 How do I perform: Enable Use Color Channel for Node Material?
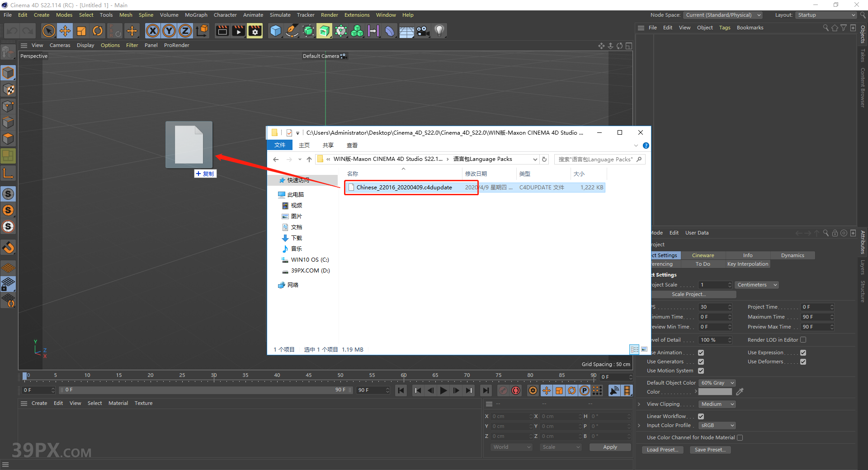tap(740, 437)
